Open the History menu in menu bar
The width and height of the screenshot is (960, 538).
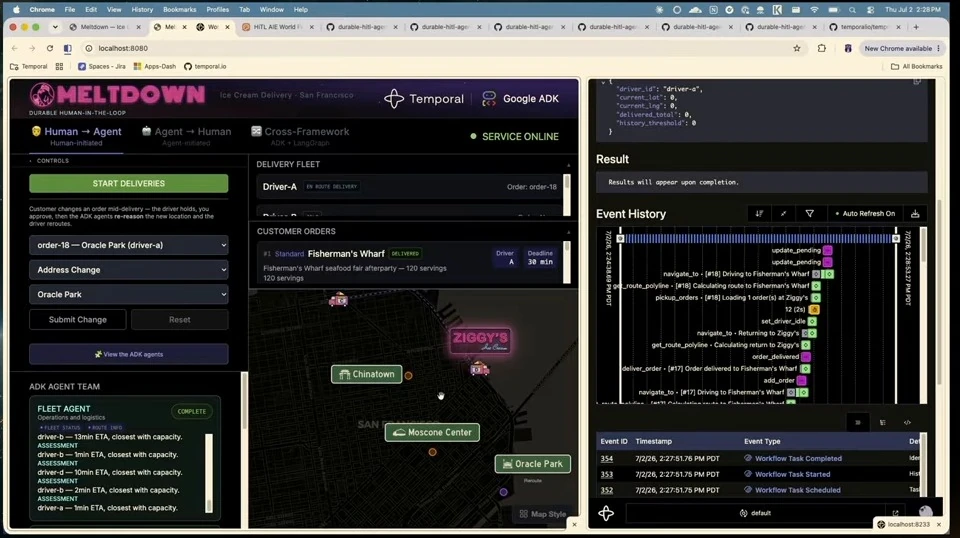(142, 10)
